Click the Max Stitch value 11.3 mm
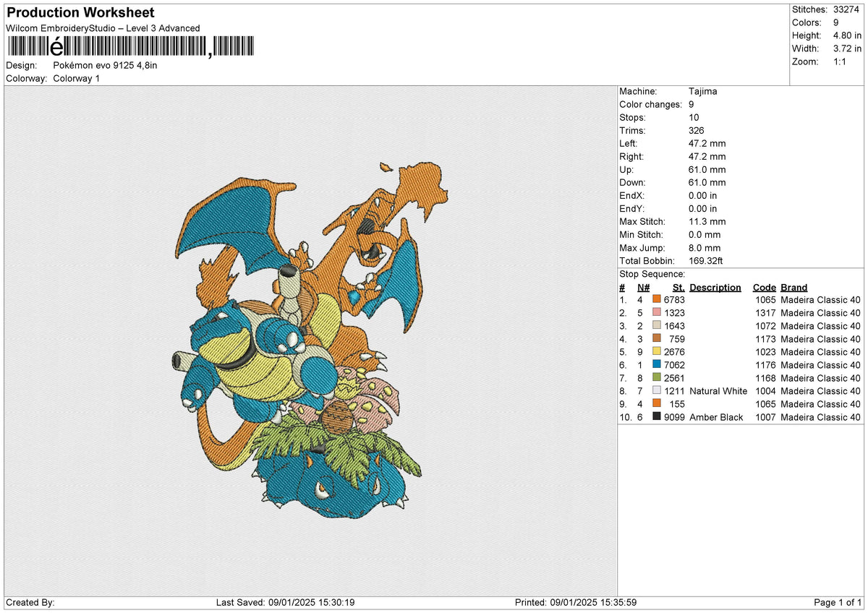 [707, 221]
